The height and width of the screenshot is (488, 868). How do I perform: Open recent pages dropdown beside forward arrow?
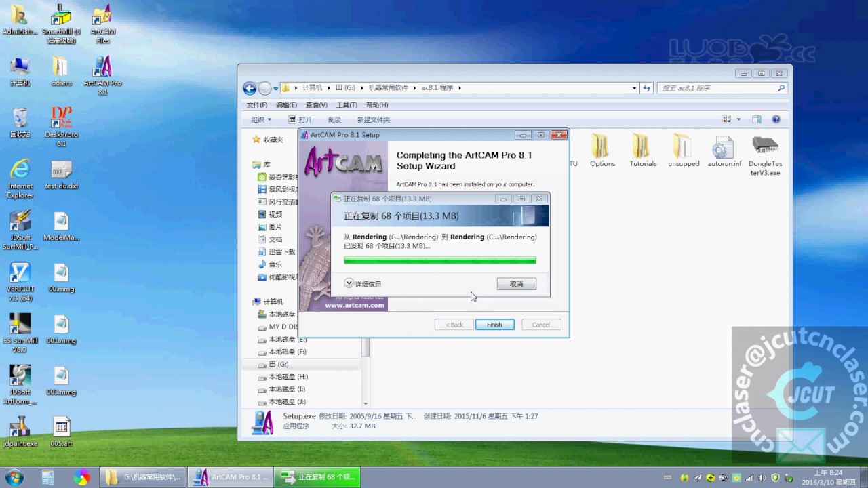coord(276,88)
